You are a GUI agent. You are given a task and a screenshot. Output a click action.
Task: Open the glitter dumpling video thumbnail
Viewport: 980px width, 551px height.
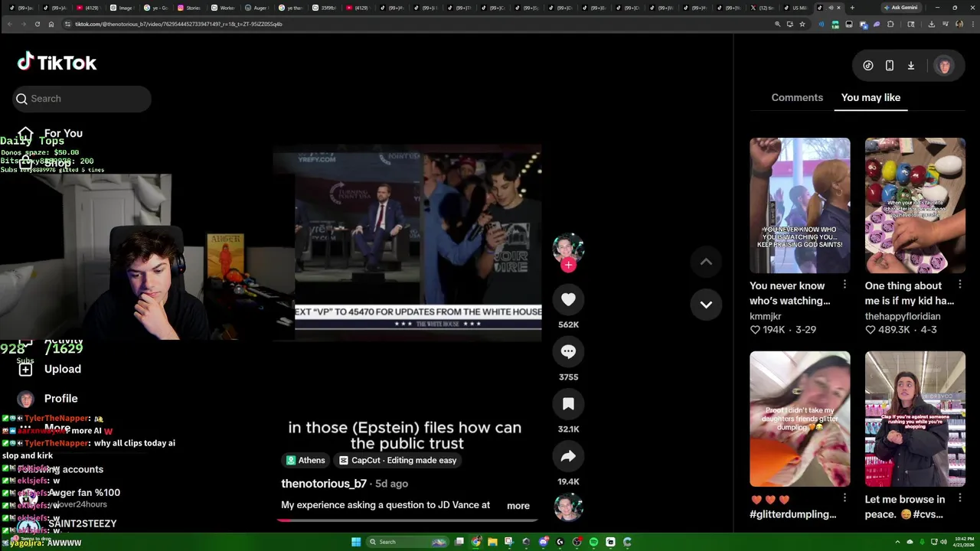point(799,419)
